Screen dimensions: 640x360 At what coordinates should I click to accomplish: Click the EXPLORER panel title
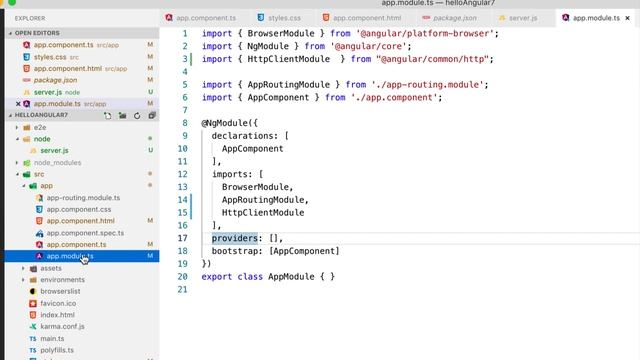point(30,18)
